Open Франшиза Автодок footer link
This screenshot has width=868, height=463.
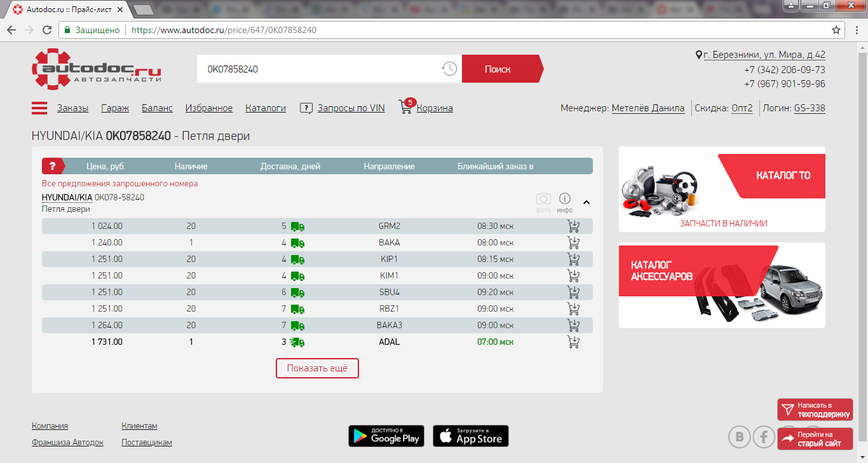(x=67, y=443)
